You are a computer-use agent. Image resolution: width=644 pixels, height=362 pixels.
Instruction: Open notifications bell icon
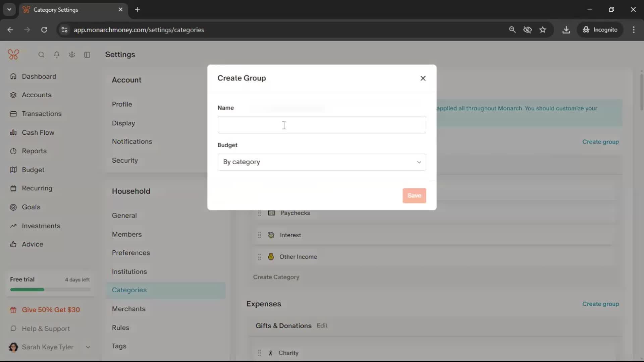57,55
